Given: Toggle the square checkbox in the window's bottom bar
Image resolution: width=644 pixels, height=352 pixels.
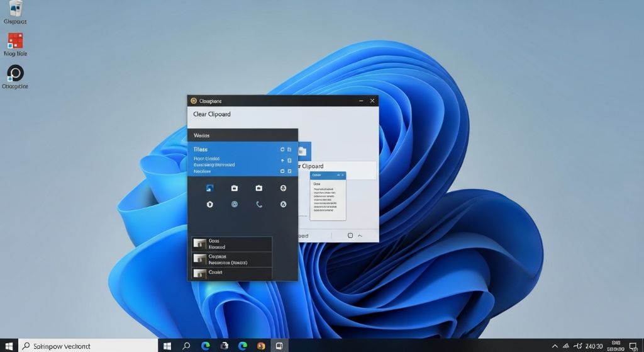Looking at the screenshot, I should point(350,236).
